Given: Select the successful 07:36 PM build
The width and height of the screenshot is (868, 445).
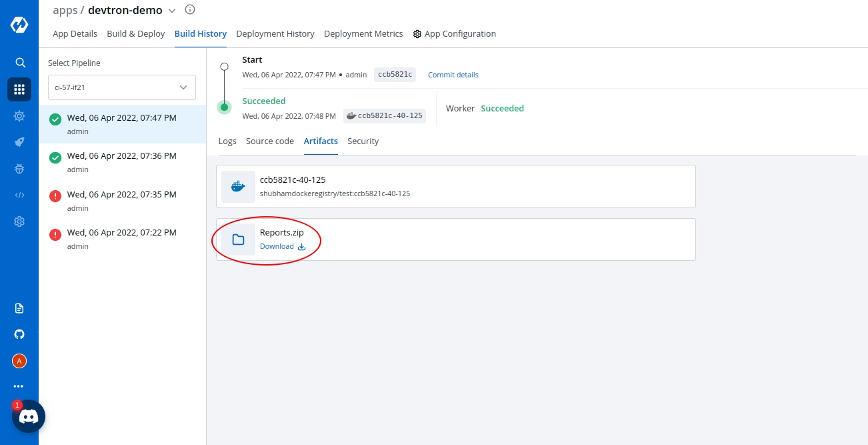Looking at the screenshot, I should 122,161.
